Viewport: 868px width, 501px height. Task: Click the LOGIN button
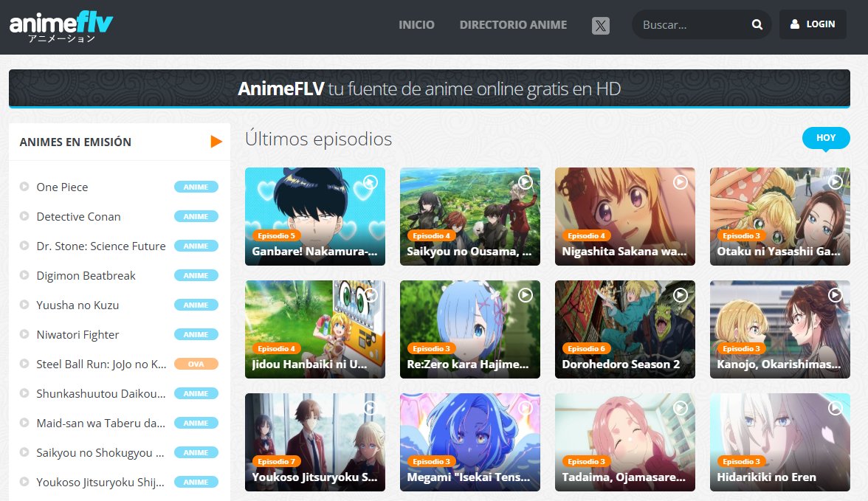(813, 24)
